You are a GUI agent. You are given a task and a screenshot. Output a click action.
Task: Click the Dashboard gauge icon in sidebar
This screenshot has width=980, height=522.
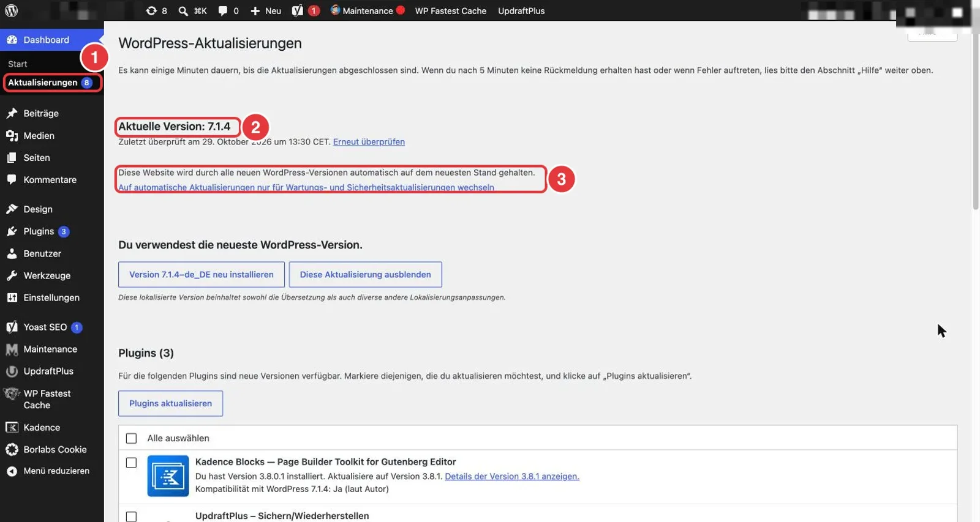[x=12, y=40]
